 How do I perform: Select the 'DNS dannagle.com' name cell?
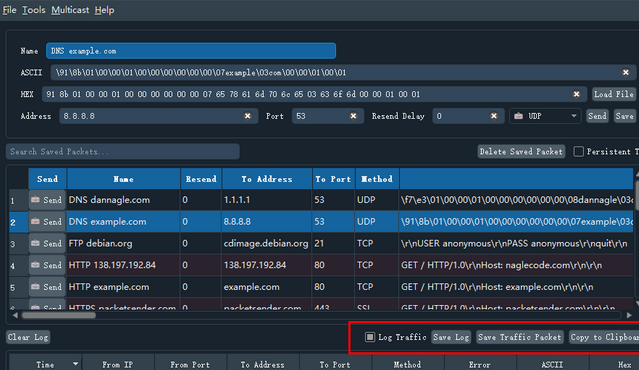(x=123, y=200)
